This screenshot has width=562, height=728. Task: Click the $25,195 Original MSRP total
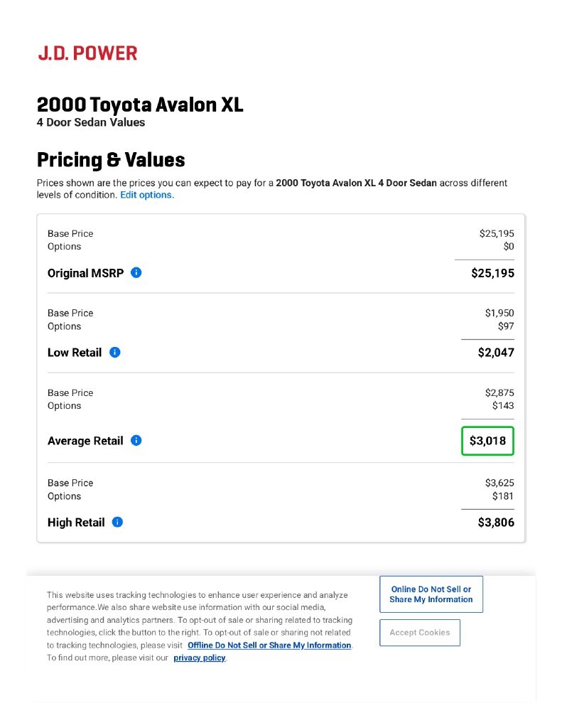click(492, 273)
